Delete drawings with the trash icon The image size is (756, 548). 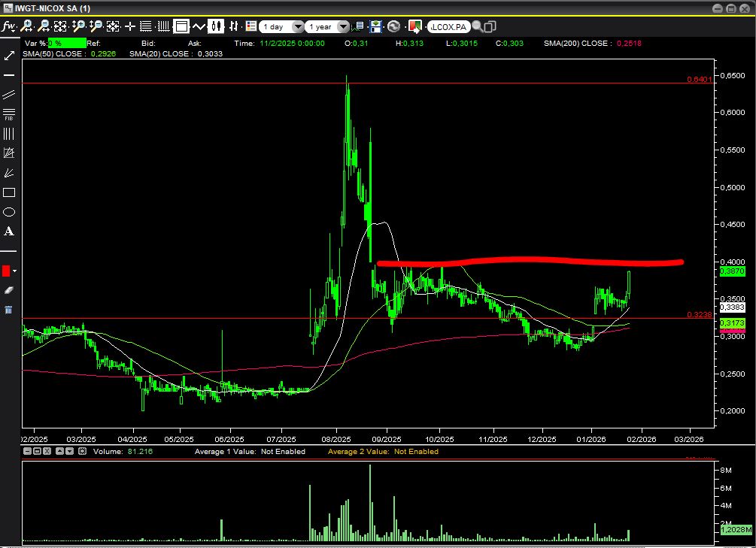(x=9, y=310)
